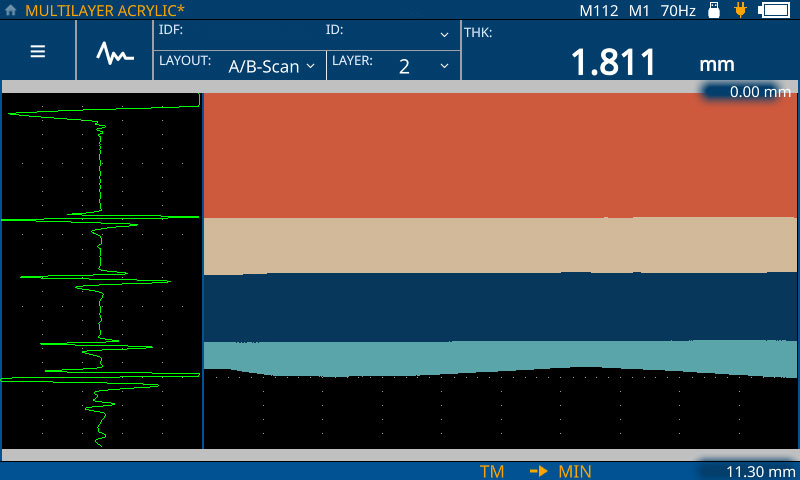
Task: Tap the waveform measurement icon
Action: pos(115,51)
